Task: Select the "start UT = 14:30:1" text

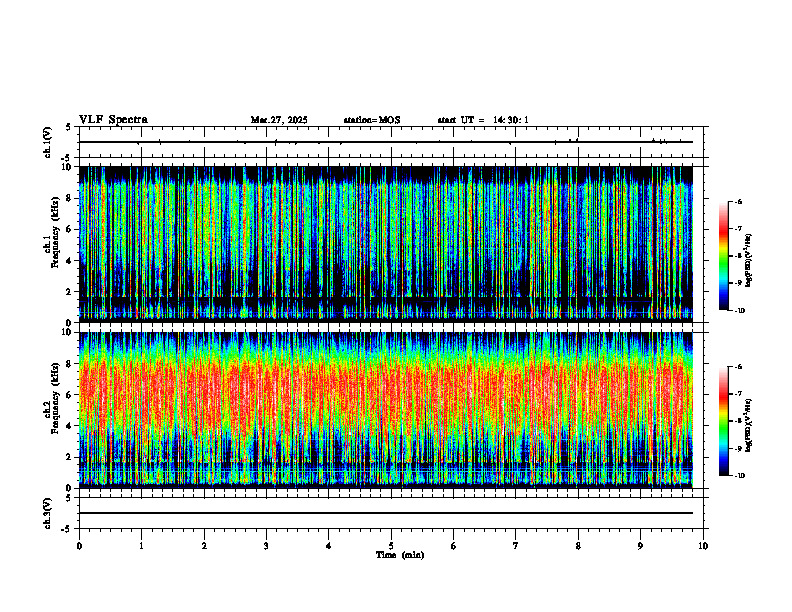Action: point(483,120)
